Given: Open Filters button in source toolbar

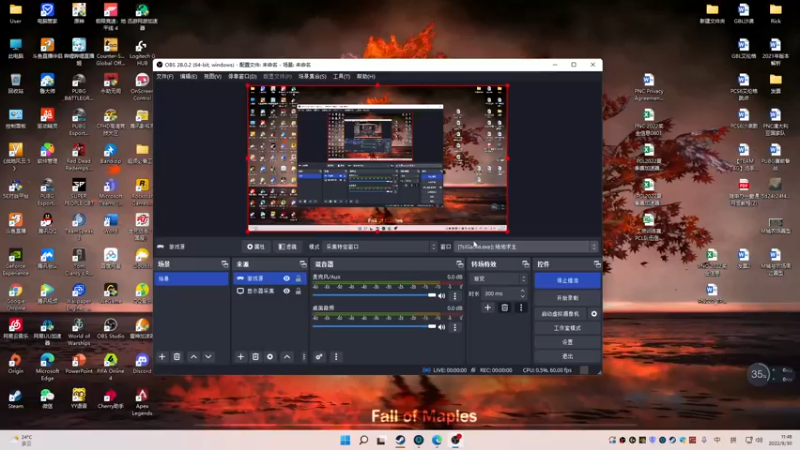Looking at the screenshot, I should (x=288, y=246).
